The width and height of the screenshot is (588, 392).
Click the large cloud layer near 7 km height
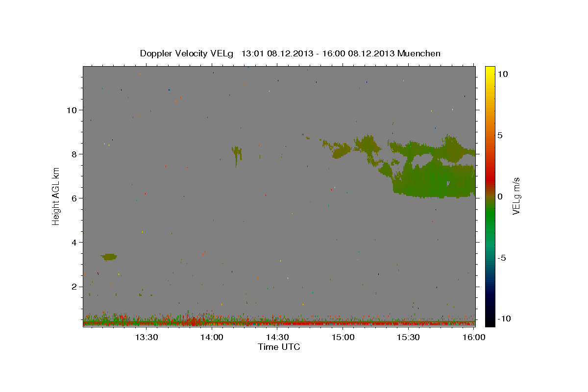tap(434, 181)
